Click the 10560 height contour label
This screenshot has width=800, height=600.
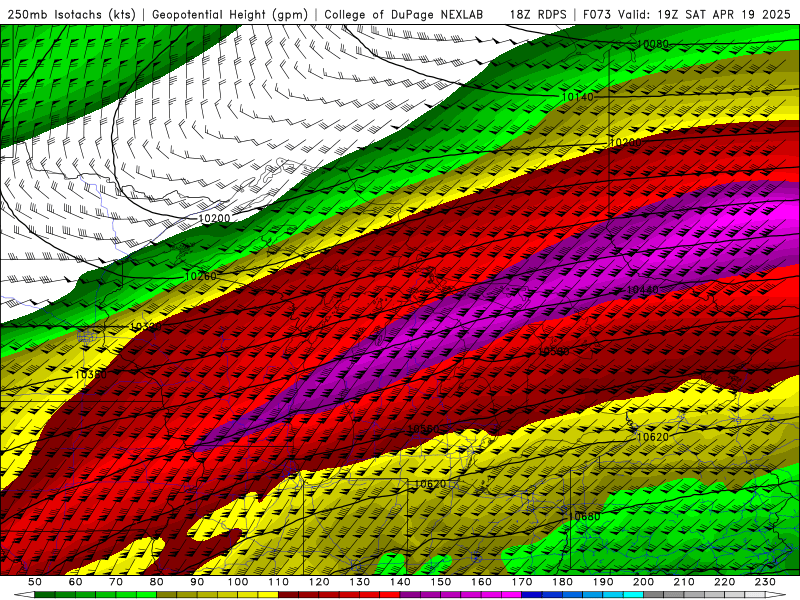pyautogui.click(x=423, y=429)
